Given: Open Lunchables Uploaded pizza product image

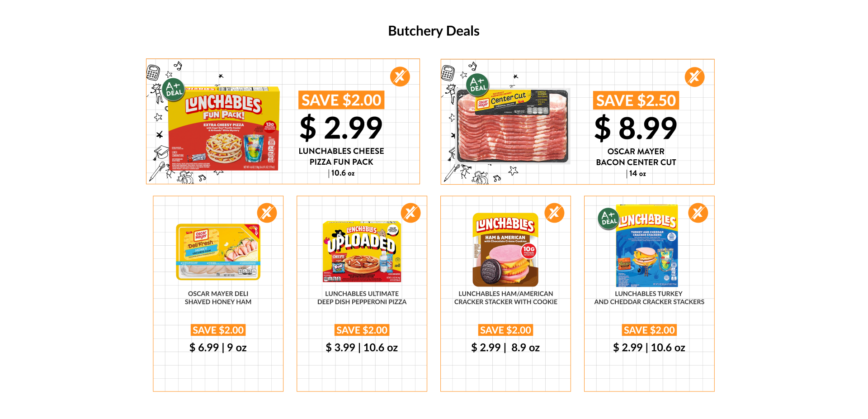Looking at the screenshot, I should coord(362,252).
